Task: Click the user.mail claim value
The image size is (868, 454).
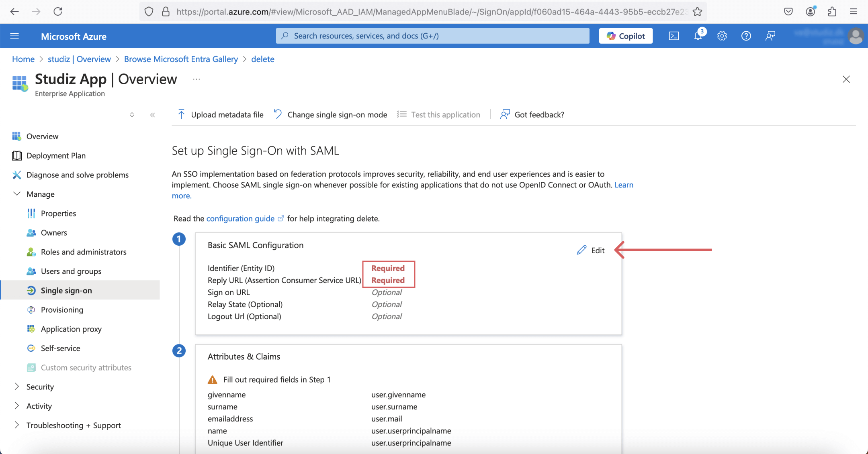Action: point(387,419)
